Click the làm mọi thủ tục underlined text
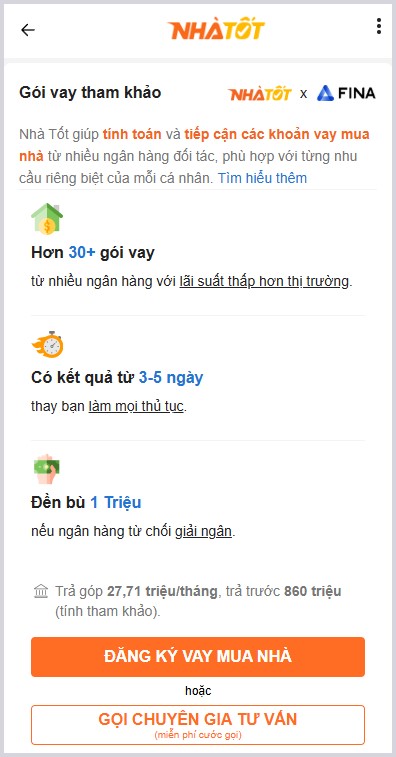396x757 pixels. point(136,407)
